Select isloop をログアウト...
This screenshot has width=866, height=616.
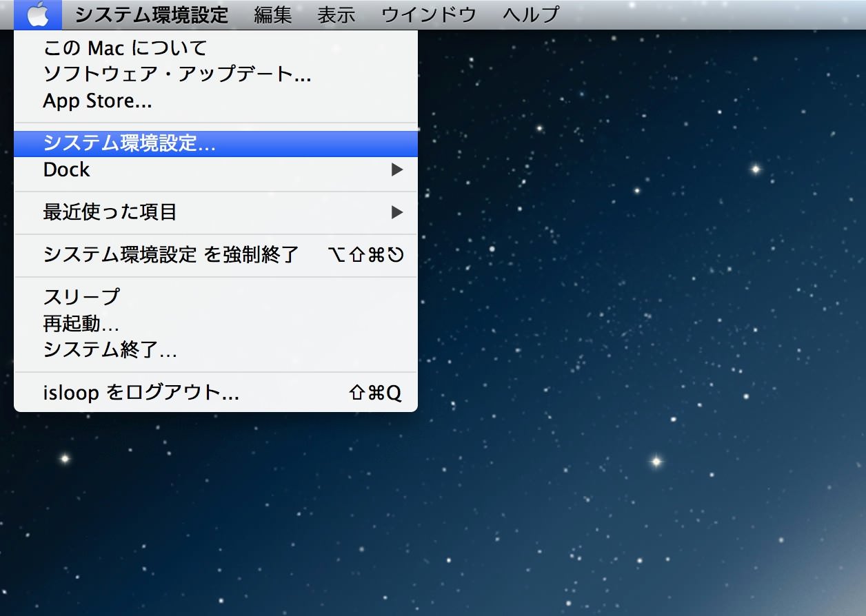coord(216,393)
